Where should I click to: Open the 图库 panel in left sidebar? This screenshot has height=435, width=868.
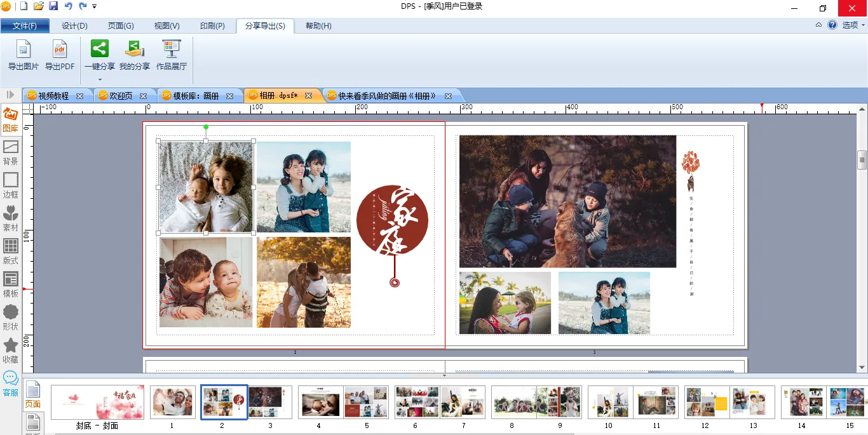coord(11,119)
